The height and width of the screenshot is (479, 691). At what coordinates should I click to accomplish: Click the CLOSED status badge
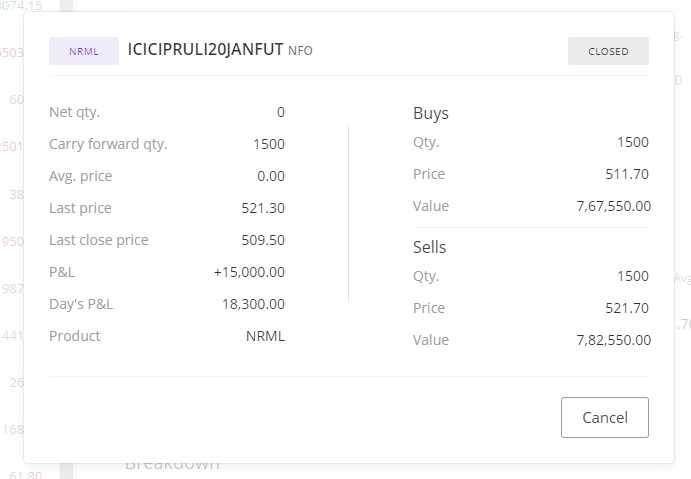point(608,51)
